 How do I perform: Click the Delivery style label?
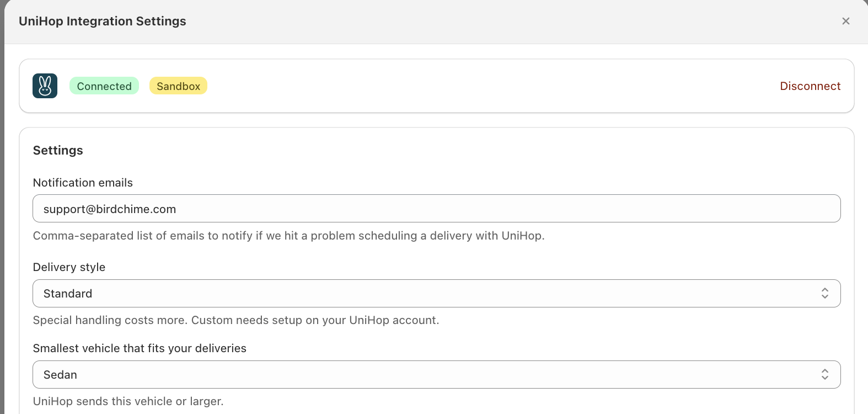(69, 267)
